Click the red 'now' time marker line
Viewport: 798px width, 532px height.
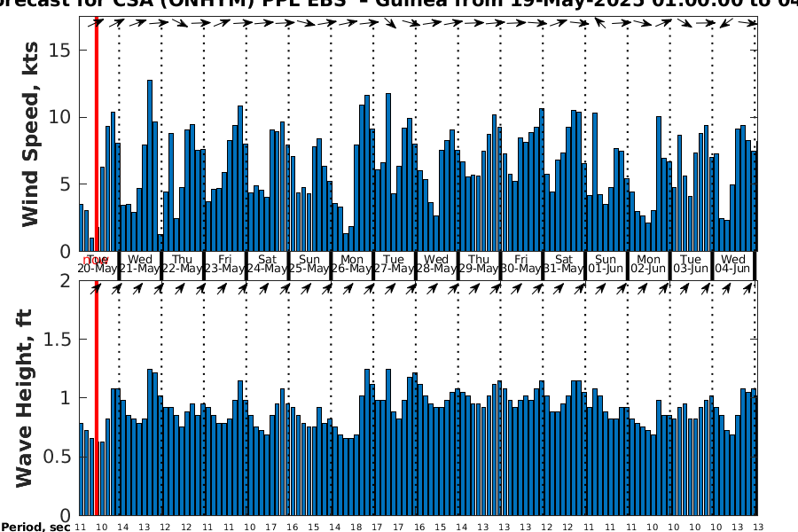tap(96, 266)
